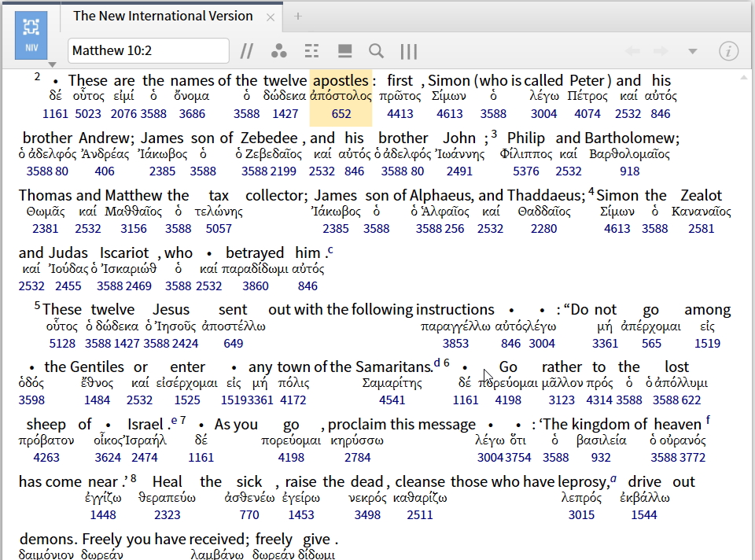Go forward with the right arrow

tap(661, 51)
